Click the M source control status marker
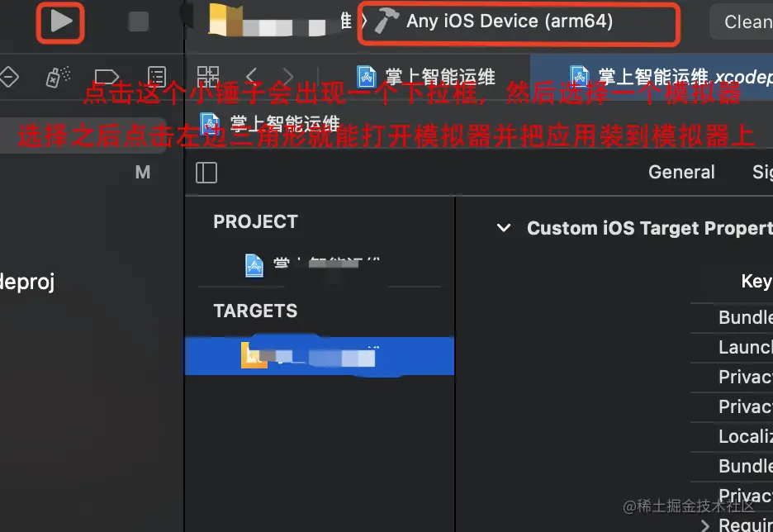 (143, 173)
